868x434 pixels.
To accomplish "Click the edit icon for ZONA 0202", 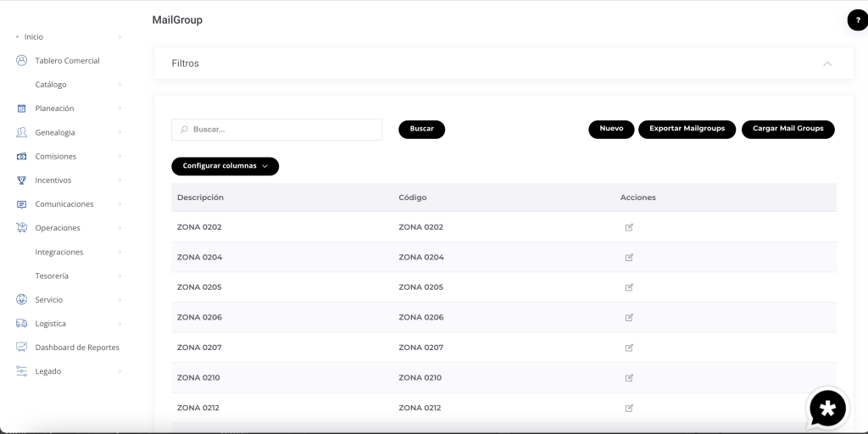I will (x=629, y=227).
